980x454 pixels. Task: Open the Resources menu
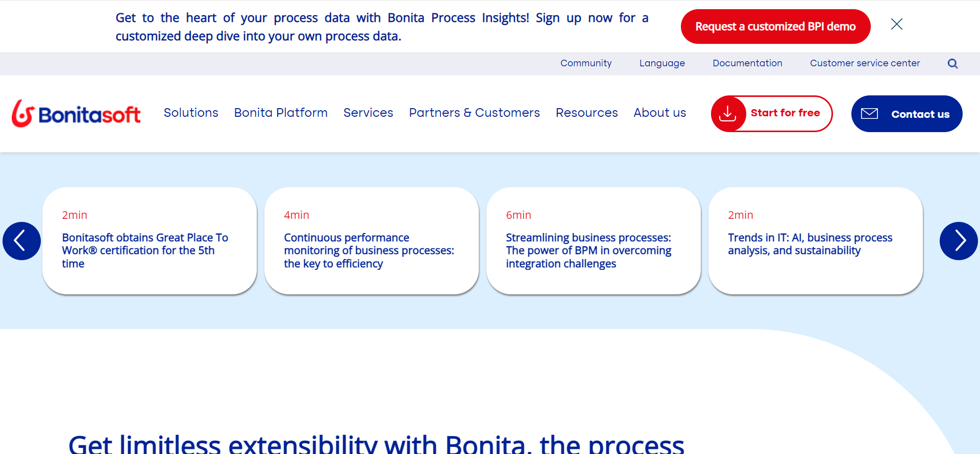[586, 113]
